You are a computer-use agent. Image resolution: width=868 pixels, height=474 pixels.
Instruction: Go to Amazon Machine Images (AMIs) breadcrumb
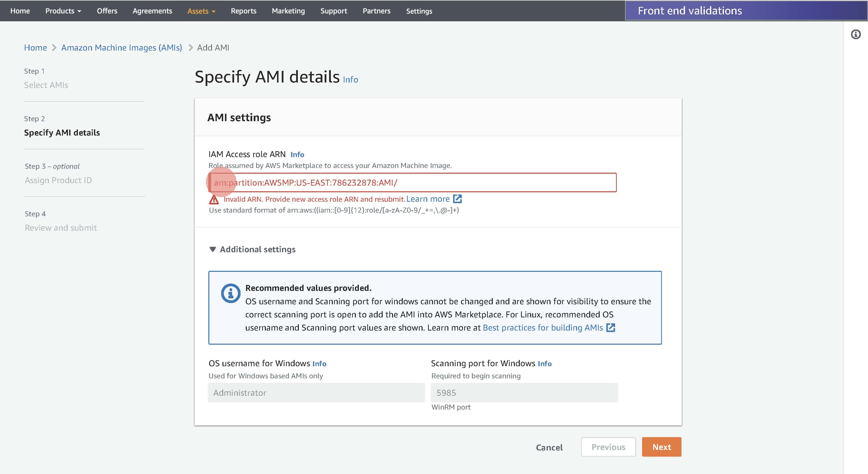[x=121, y=48]
